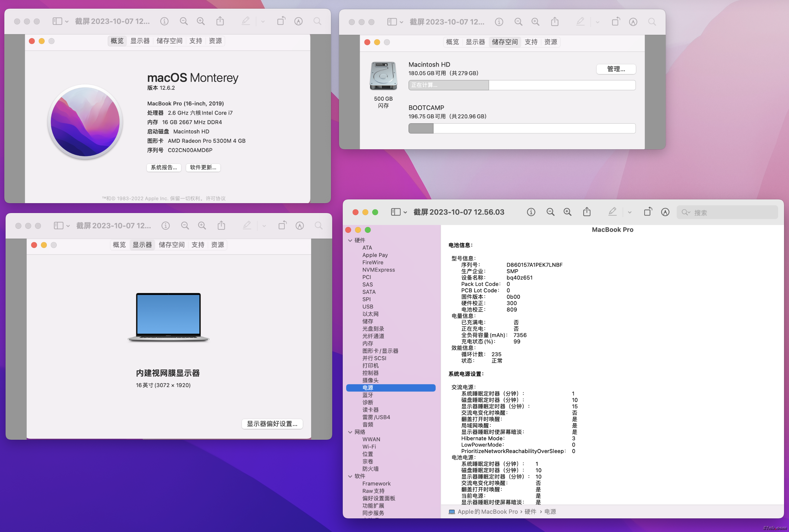789x532 pixels.
Task: Click the 搜索 search field
Action: (x=730, y=213)
